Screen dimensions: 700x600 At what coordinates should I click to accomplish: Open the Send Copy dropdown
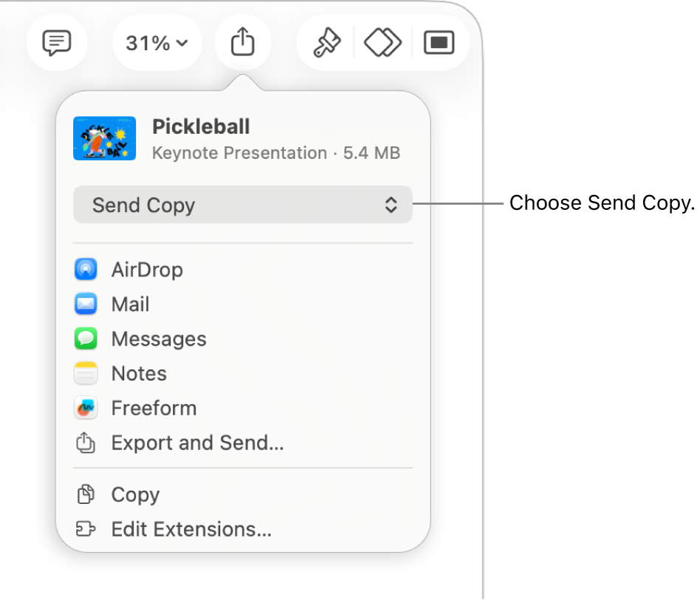pos(242,205)
